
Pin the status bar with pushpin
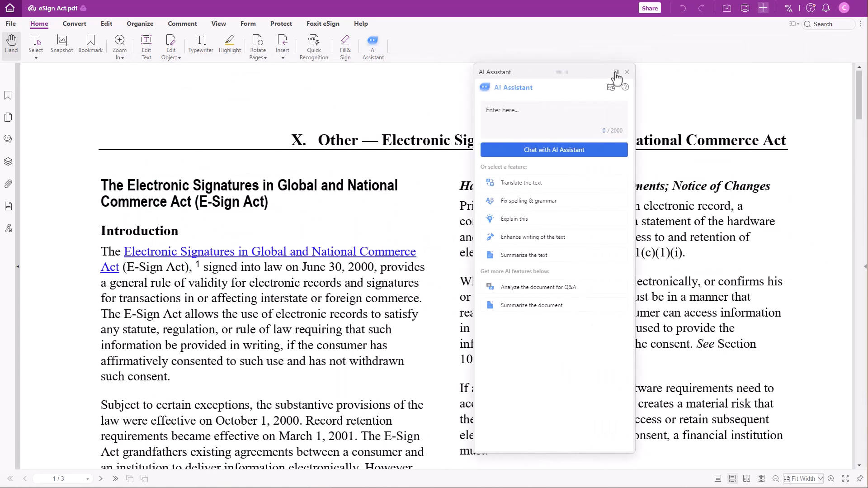pos(860,479)
